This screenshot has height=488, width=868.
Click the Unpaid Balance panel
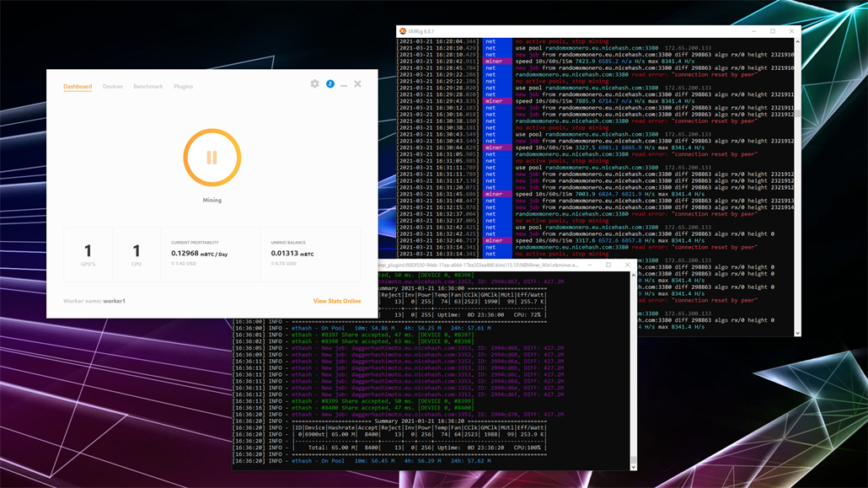click(311, 255)
